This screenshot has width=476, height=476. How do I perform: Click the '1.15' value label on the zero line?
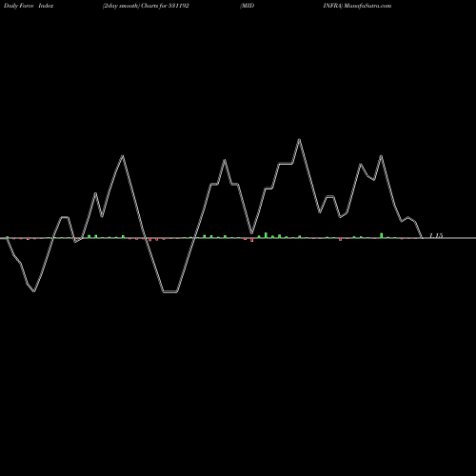point(436,235)
